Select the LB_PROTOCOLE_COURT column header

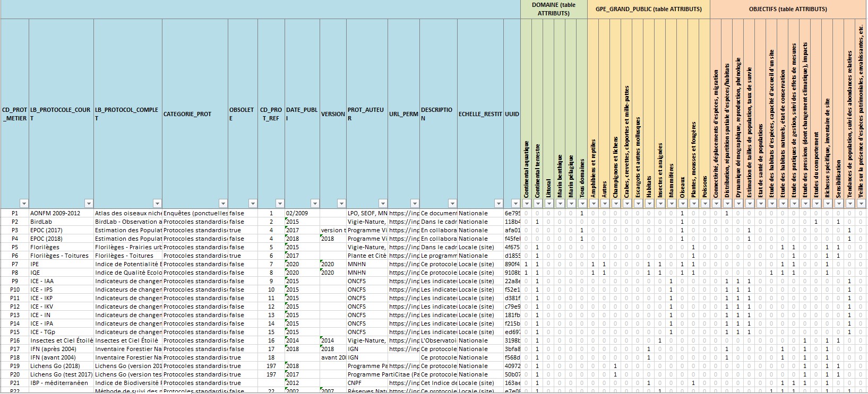tap(61, 114)
